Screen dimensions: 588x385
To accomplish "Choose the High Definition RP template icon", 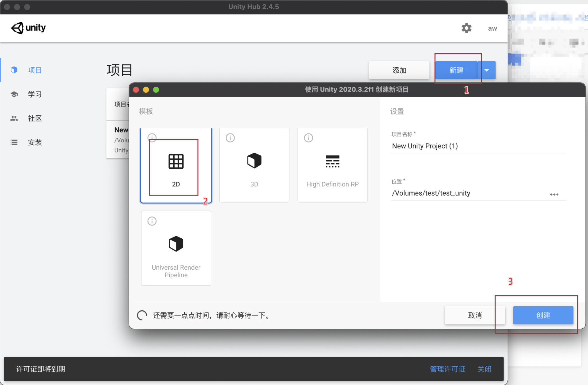I will (x=333, y=161).
